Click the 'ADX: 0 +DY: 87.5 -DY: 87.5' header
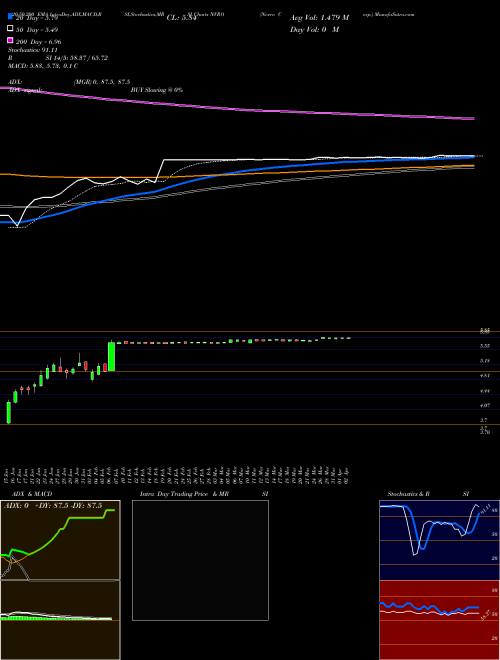The width and height of the screenshot is (500, 660). point(53,506)
